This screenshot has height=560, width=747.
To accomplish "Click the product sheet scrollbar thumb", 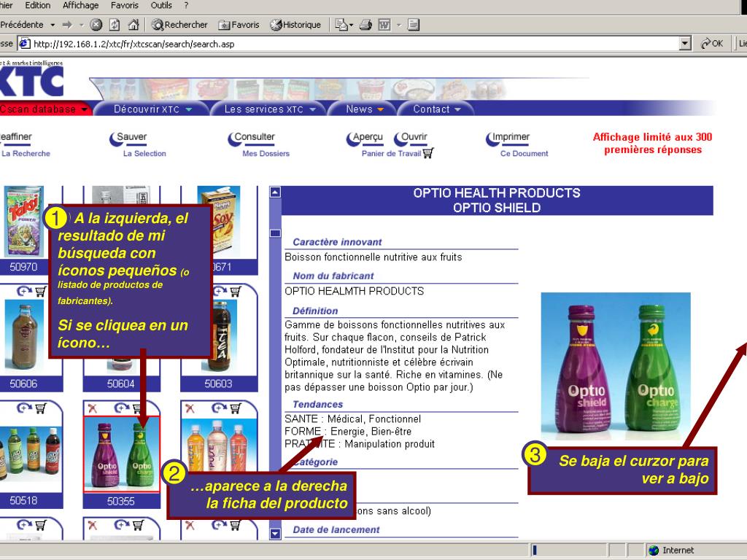I will 275,233.
